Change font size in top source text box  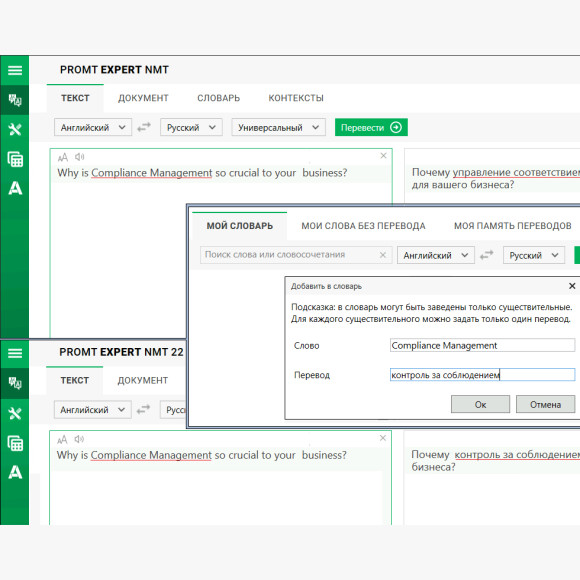[x=63, y=157]
